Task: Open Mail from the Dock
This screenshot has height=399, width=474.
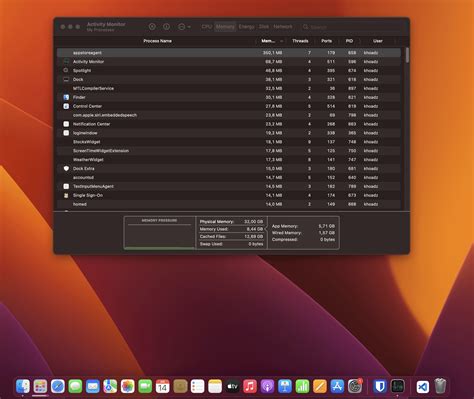Action: (x=93, y=386)
